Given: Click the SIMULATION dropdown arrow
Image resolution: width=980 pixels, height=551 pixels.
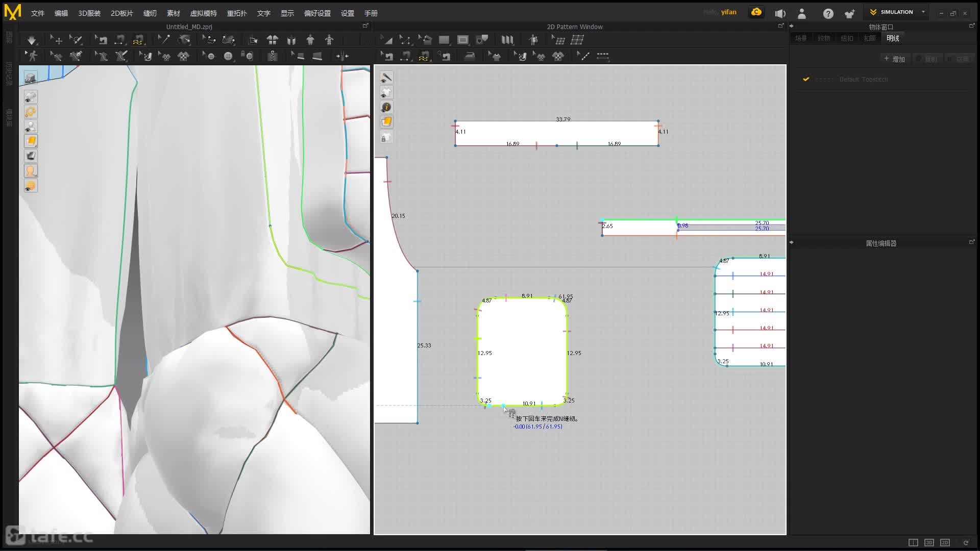Looking at the screenshot, I should [923, 12].
